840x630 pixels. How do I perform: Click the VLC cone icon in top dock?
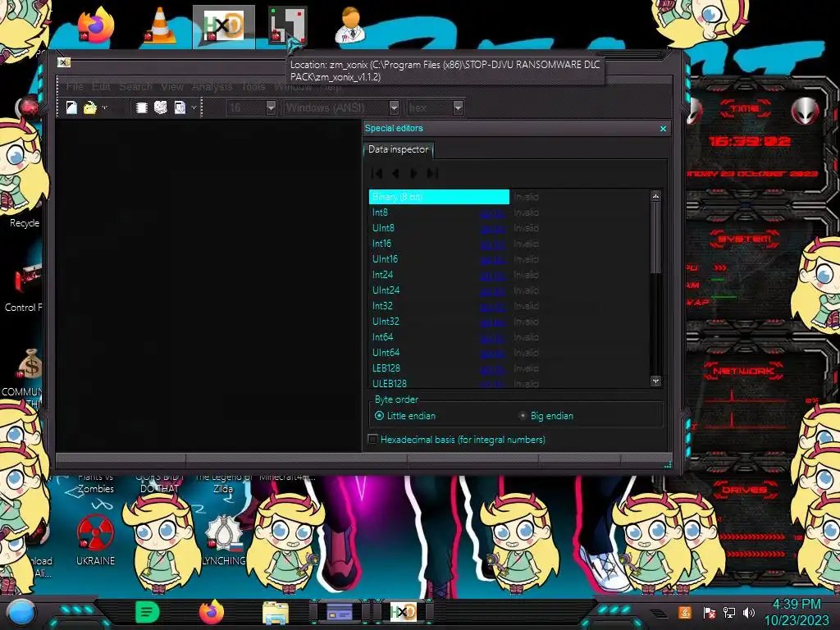(160, 25)
